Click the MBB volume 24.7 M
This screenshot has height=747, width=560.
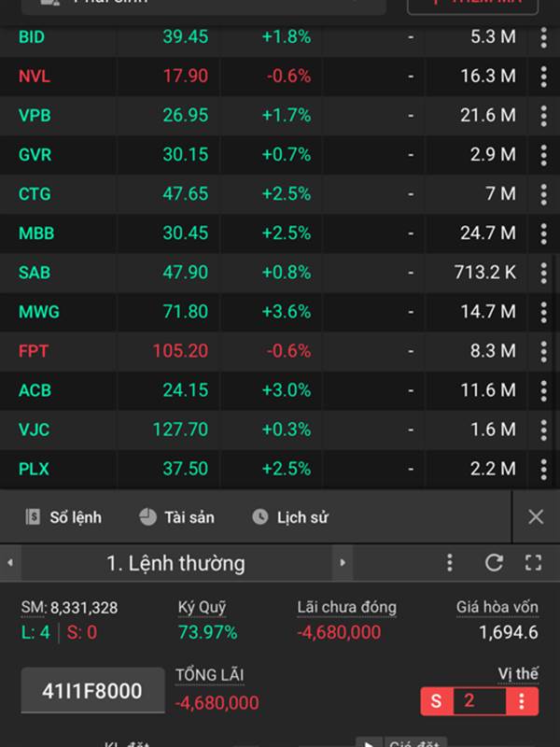click(488, 233)
